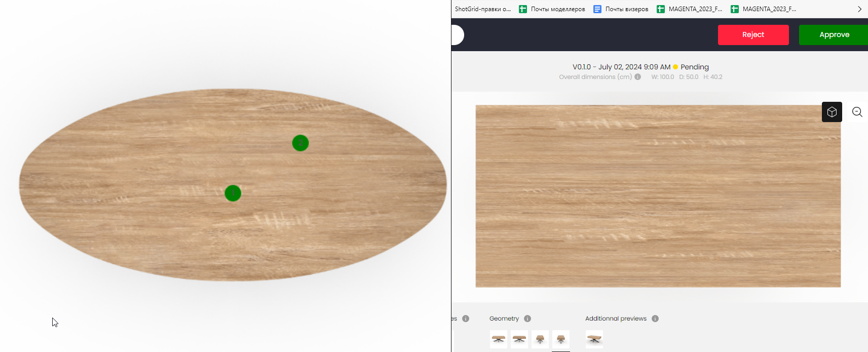Open the first MAGENTA_2023 spreadsheet bookmark
The height and width of the screenshot is (352, 868).
[x=690, y=9]
